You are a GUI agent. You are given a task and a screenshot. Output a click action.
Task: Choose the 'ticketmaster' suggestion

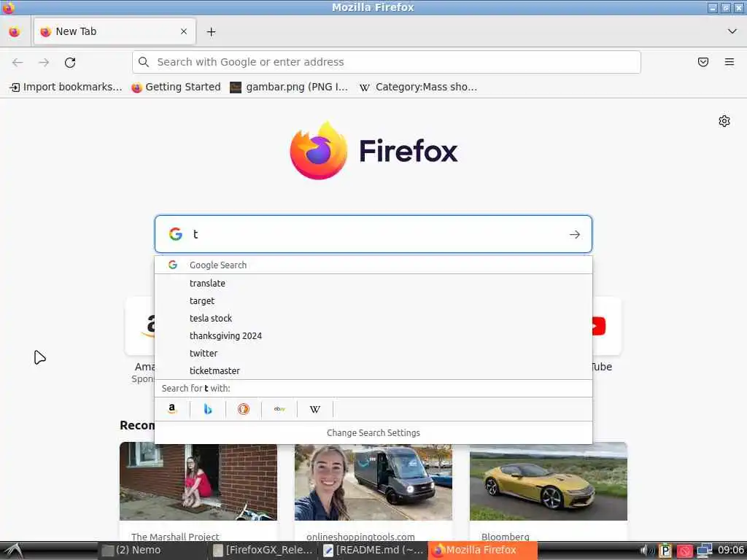pyautogui.click(x=373, y=370)
